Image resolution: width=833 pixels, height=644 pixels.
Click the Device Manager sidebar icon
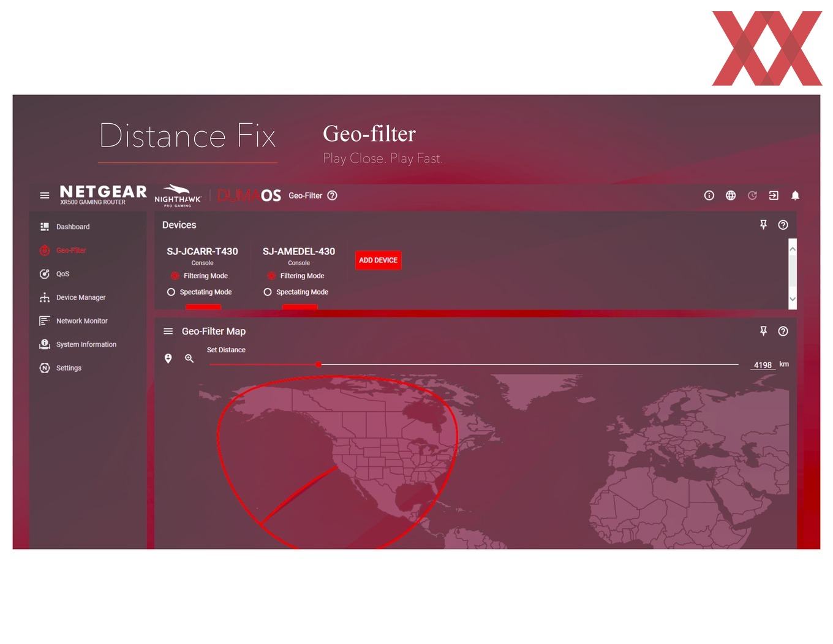coord(45,297)
